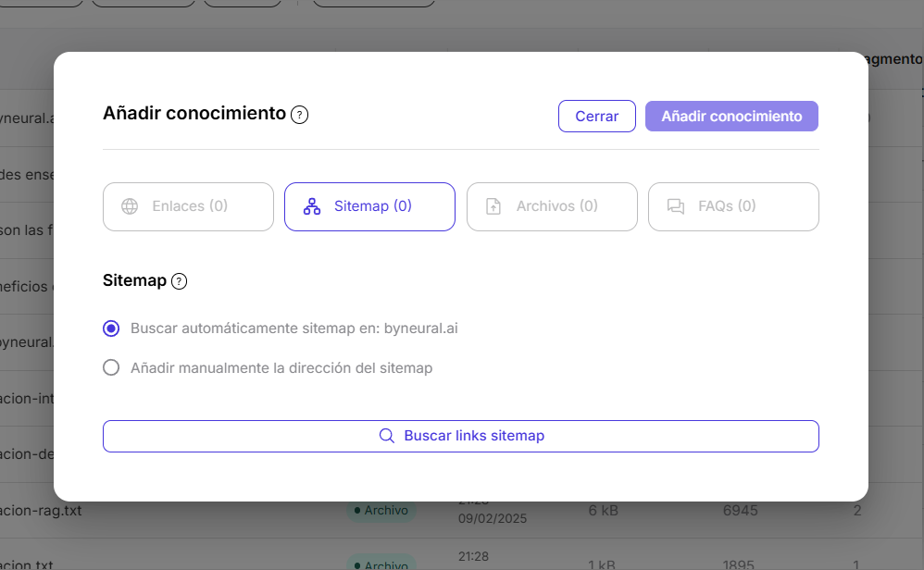Screen dimensions: 924x570
Task: Switch to the FAQs (0) tab
Action: (x=733, y=206)
